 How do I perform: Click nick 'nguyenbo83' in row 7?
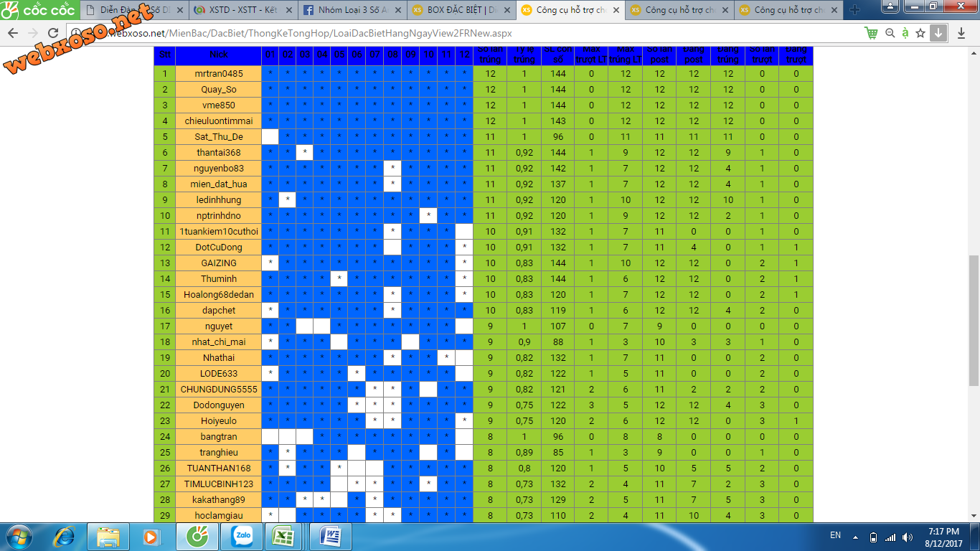point(219,168)
